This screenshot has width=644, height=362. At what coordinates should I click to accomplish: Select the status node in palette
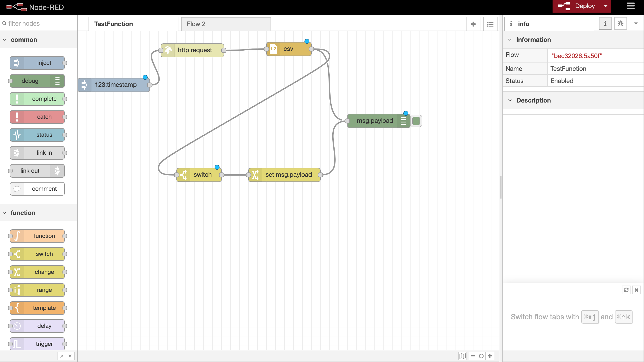(37, 135)
